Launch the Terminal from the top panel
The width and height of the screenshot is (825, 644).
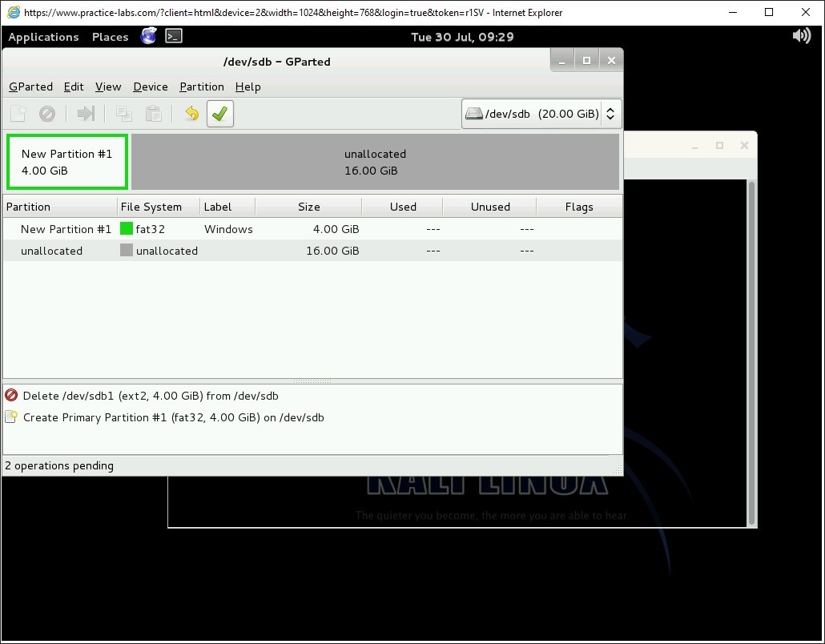click(174, 36)
